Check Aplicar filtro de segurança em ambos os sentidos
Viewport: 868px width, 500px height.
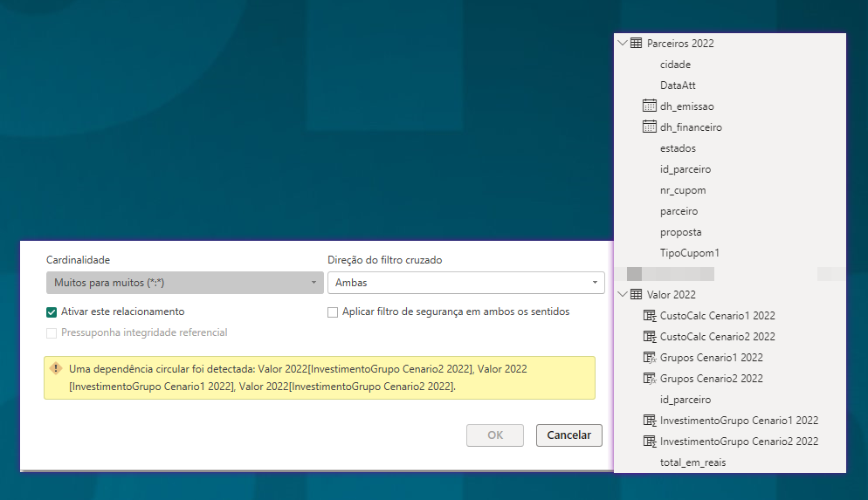pos(333,312)
